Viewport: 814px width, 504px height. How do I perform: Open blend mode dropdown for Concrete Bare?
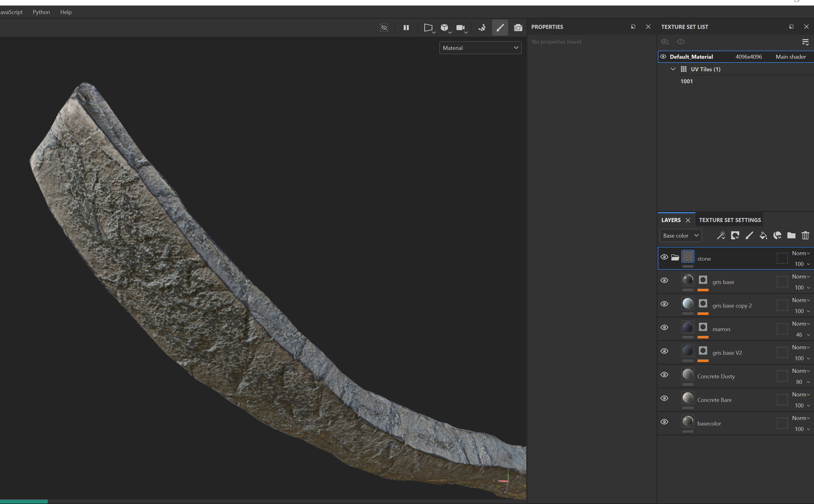(801, 395)
